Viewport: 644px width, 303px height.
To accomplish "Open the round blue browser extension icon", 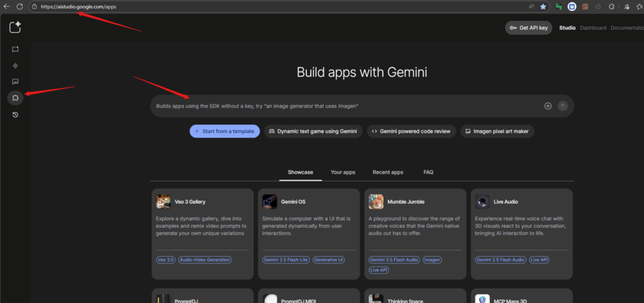I will pos(572,6).
